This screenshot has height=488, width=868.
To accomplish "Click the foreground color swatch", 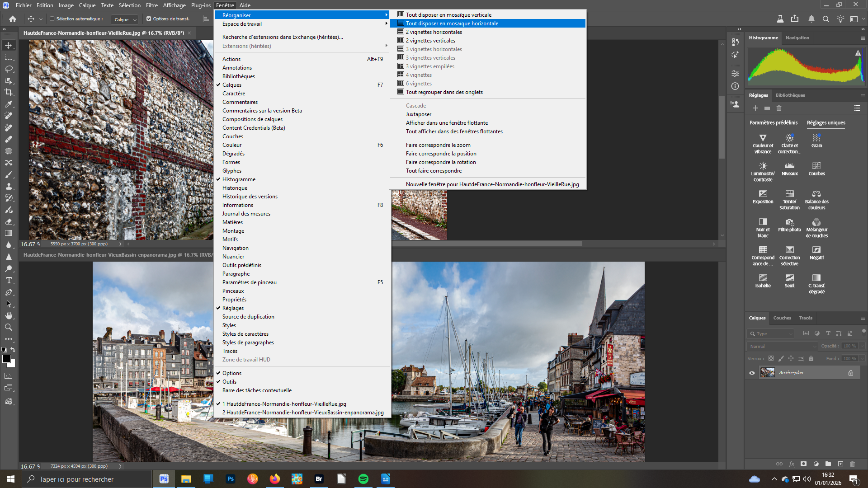I will pyautogui.click(x=6, y=359).
